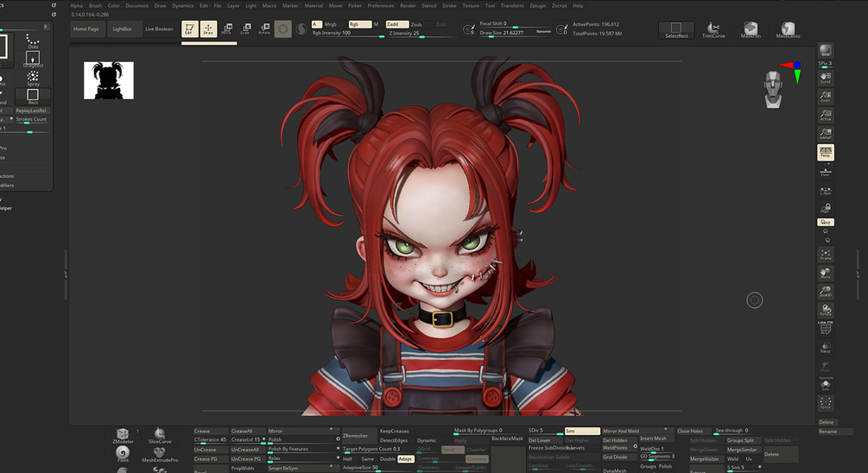
Task: Click the SelectRect brush icon
Action: point(676,30)
